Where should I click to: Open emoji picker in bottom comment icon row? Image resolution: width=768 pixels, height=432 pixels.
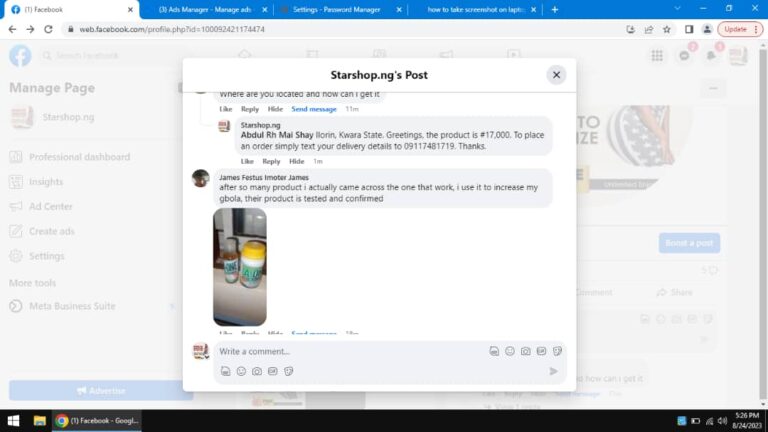click(241, 371)
